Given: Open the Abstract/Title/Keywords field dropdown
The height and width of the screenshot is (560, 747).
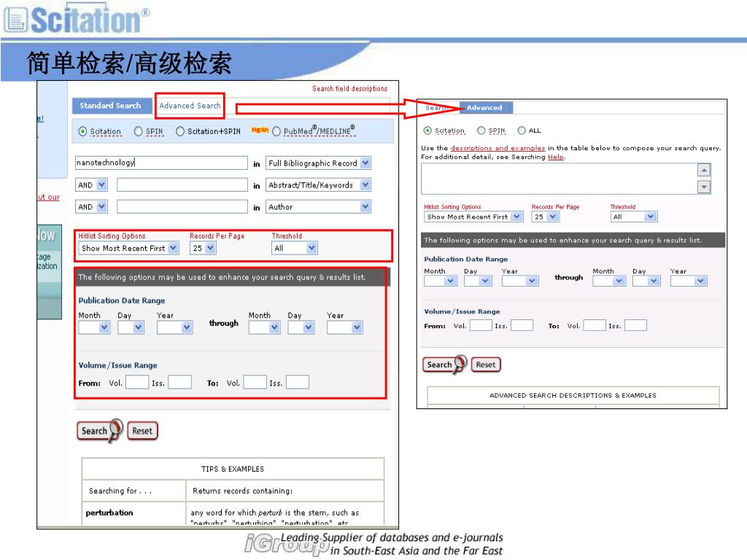Looking at the screenshot, I should point(319,184).
